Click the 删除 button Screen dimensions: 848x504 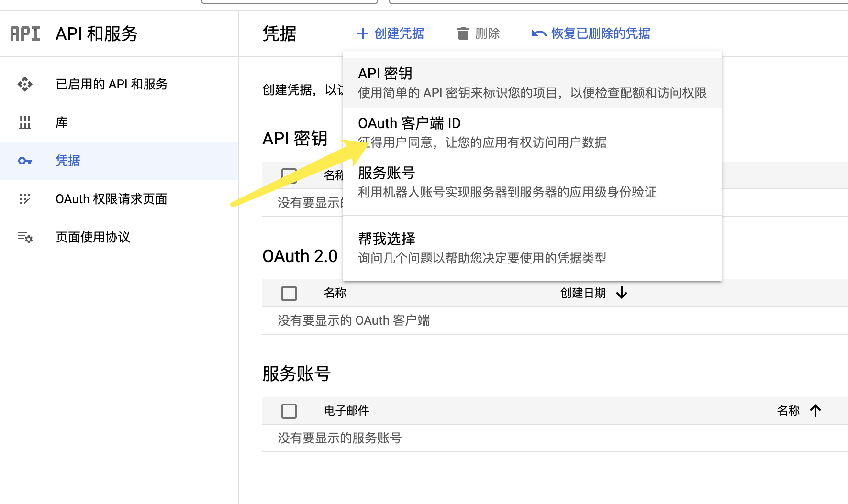point(479,33)
